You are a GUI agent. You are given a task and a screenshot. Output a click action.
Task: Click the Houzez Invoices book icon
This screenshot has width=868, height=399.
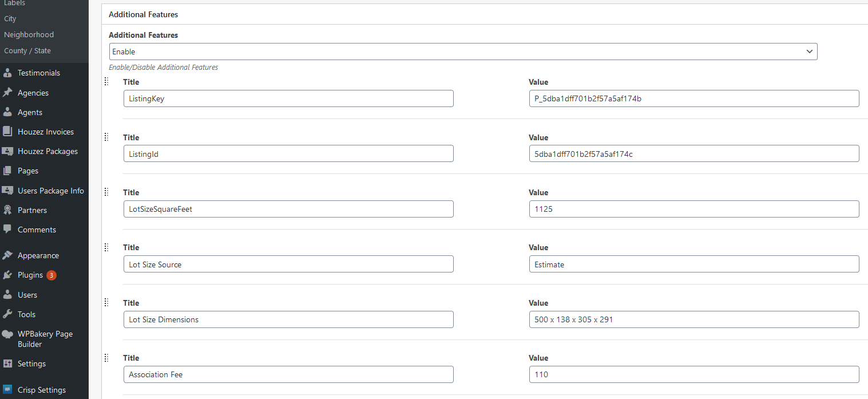[x=7, y=132]
